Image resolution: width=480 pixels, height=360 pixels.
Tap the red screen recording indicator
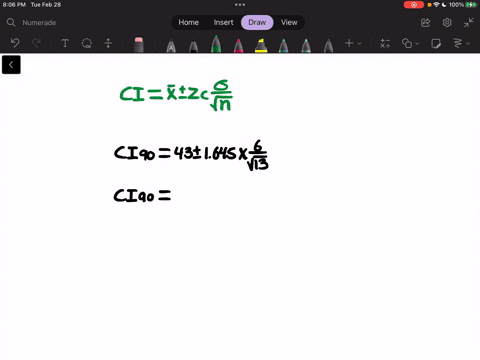tap(414, 5)
